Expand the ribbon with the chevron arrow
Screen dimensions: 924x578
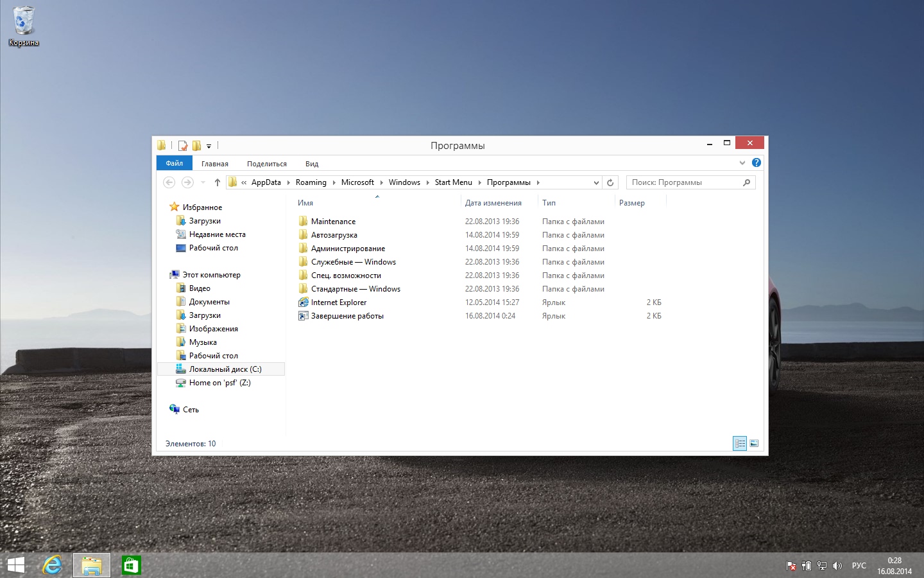(x=742, y=163)
